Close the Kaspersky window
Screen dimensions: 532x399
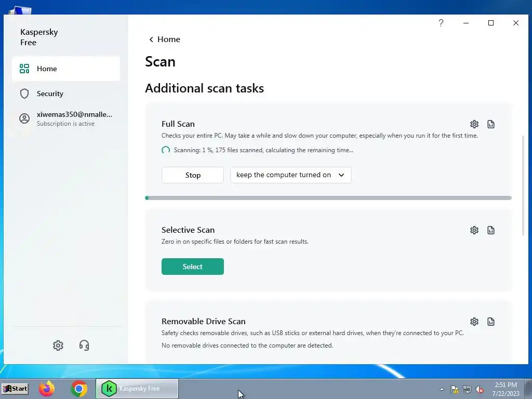[516, 23]
